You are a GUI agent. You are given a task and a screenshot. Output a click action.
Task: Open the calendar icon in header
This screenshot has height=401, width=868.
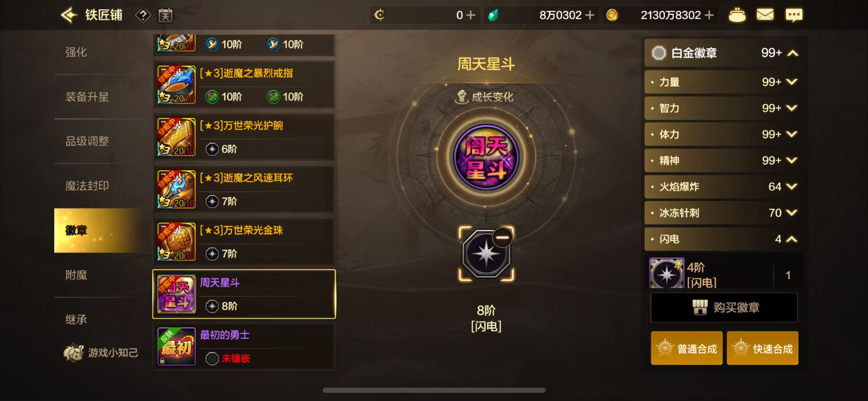click(x=165, y=15)
